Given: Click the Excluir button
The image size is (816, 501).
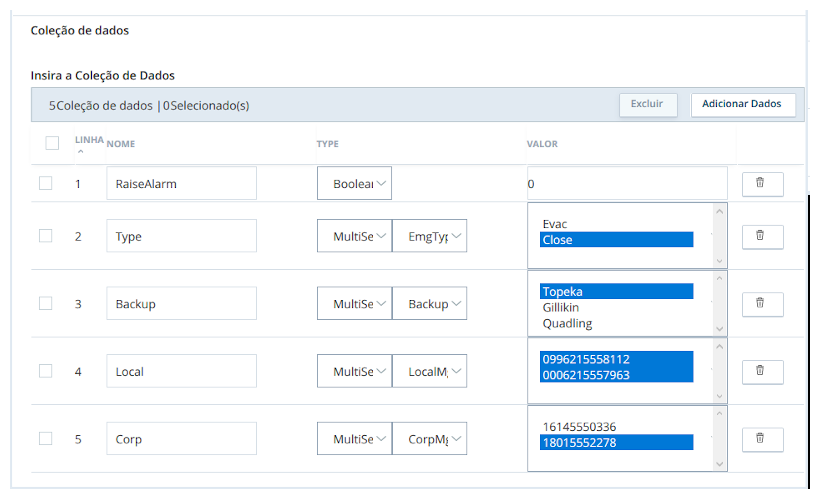Looking at the screenshot, I should click(x=648, y=105).
